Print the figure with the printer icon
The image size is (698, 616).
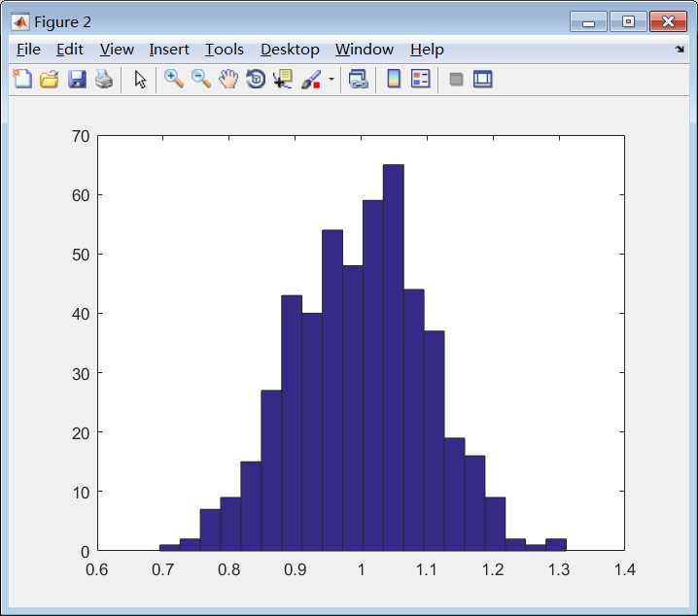point(104,79)
